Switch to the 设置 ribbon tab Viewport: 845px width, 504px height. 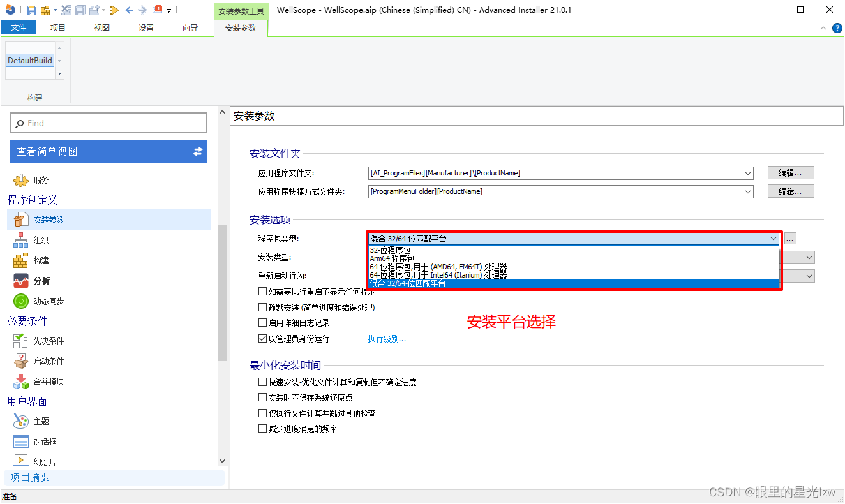(146, 27)
